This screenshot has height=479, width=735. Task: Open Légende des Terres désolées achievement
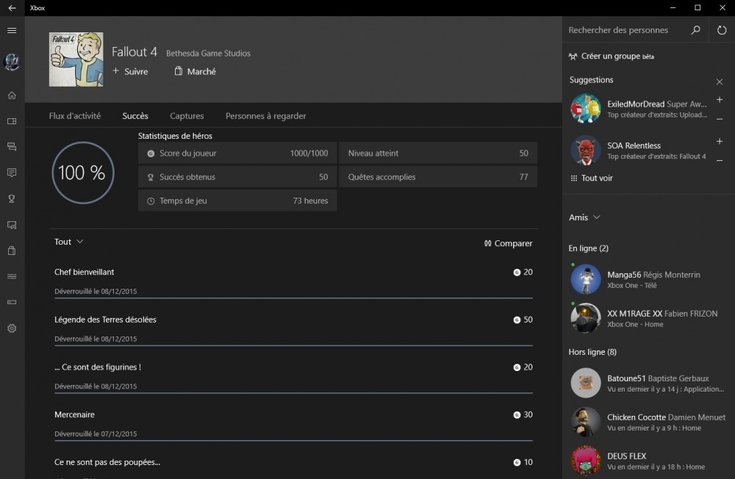click(293, 329)
